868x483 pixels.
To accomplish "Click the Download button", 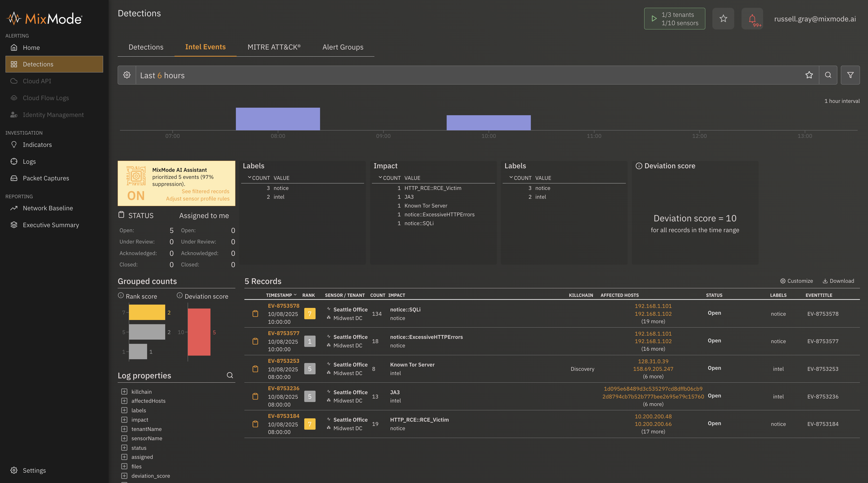I will [838, 281].
